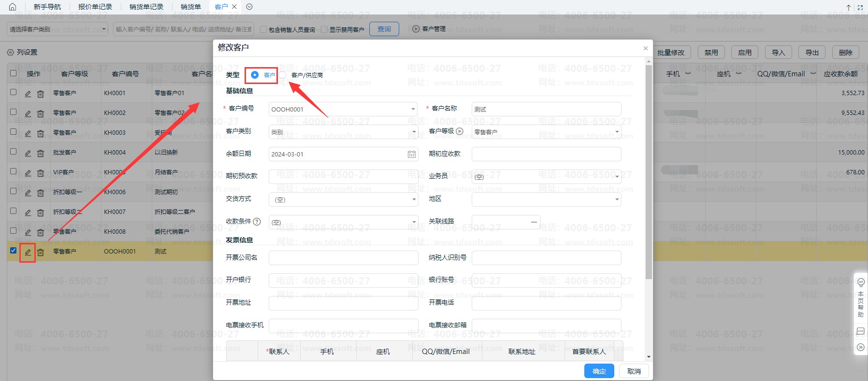Click help question icon beside 收款条件
Screen dimensions: 868x381
click(x=257, y=222)
